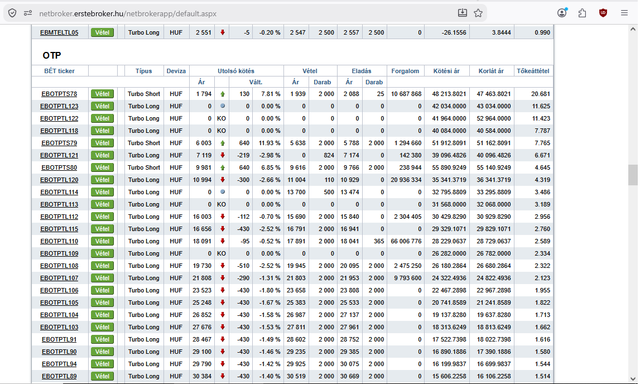Open site permissions icon in address bar
Image resolution: width=640 pixels, height=384 pixels.
click(x=28, y=13)
